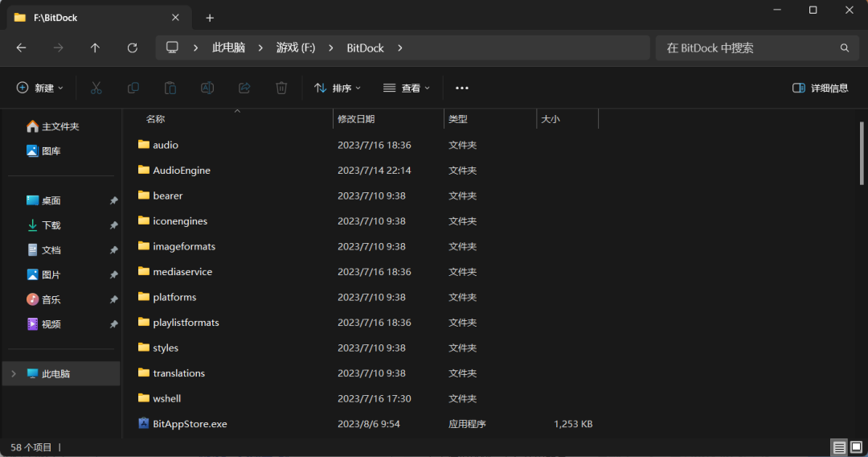Click 游戏 (F:) in the breadcrumb
The image size is (868, 457).
[x=296, y=48]
